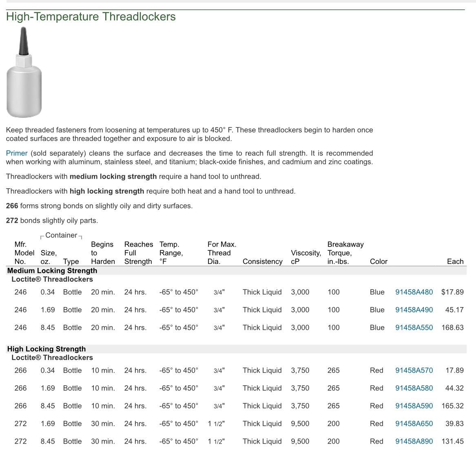The image size is (476, 462).
Task: Click the Breakaway Torque column header
Action: point(345,253)
